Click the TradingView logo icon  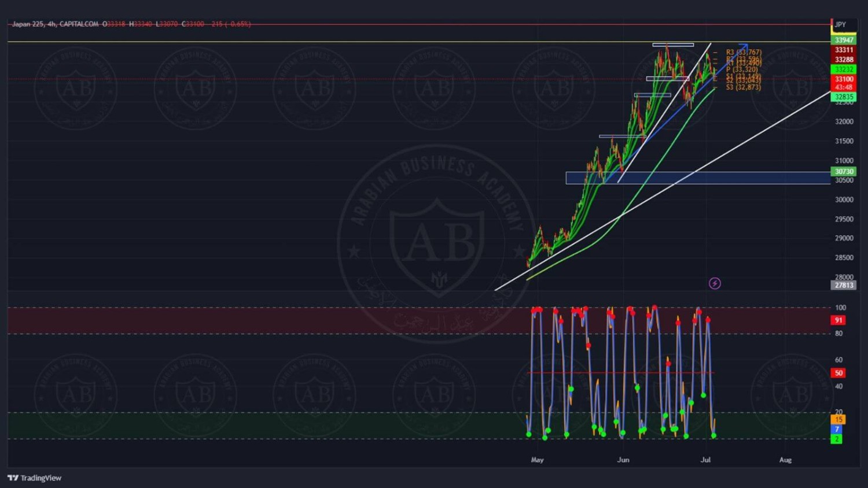point(13,478)
